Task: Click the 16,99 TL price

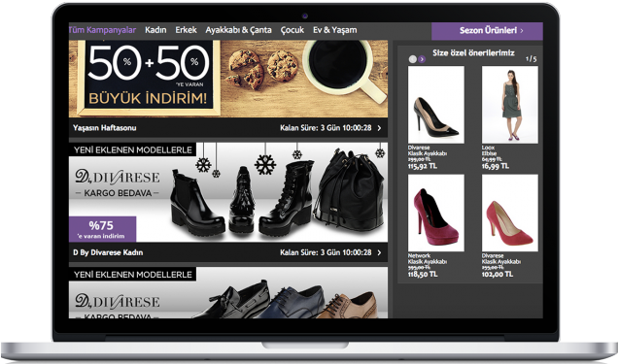Action: [496, 166]
